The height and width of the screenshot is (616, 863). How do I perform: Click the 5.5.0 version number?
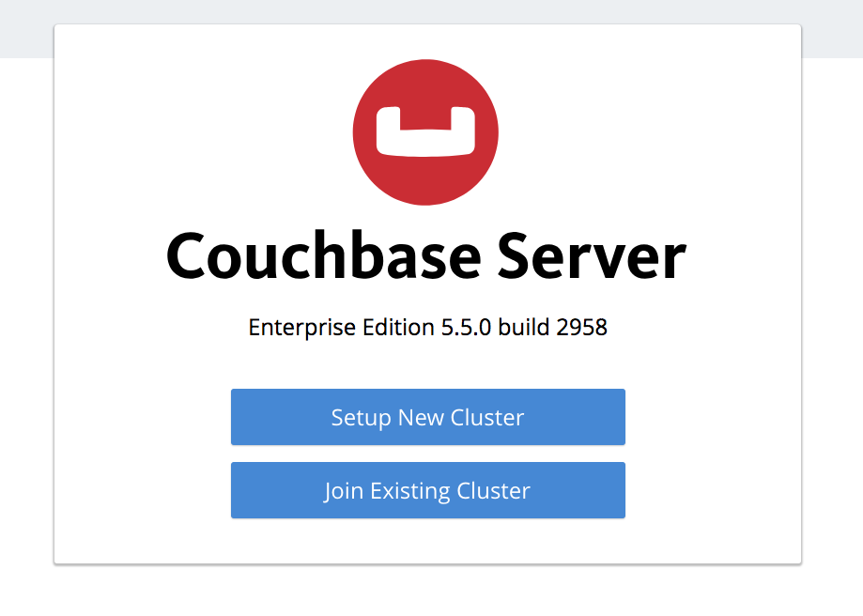coord(466,328)
